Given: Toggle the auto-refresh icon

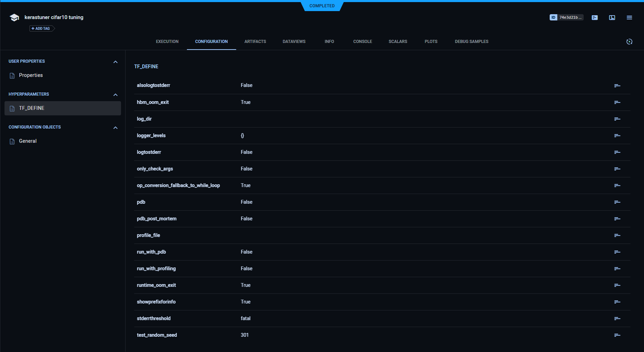Looking at the screenshot, I should pyautogui.click(x=629, y=42).
